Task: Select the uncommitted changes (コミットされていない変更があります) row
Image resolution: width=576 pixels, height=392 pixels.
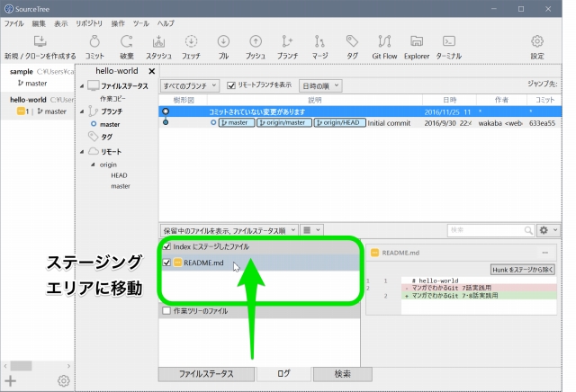Action: (x=360, y=111)
